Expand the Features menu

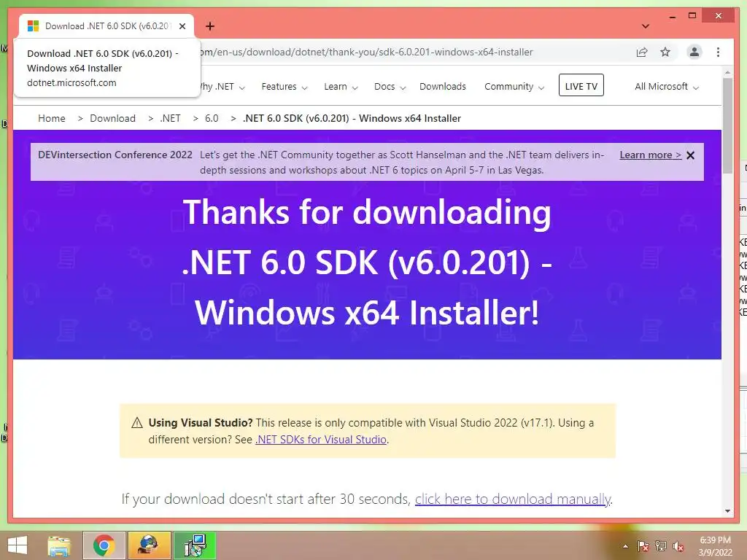285,87
